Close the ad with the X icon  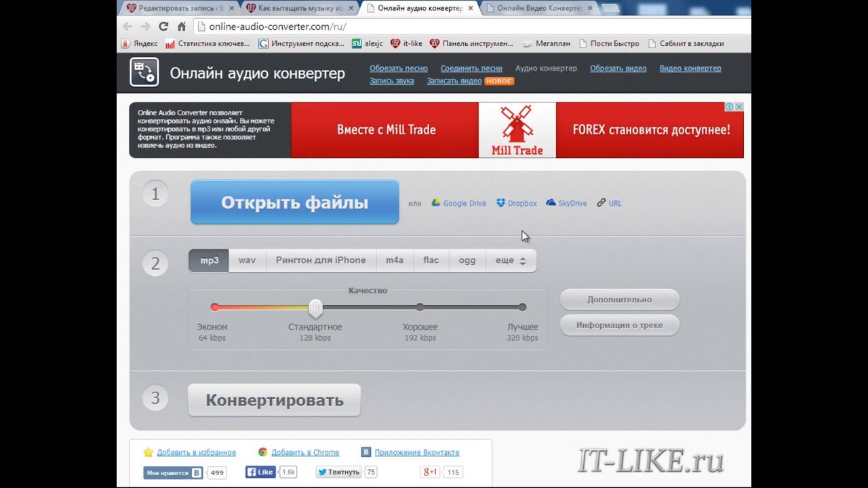(x=739, y=106)
